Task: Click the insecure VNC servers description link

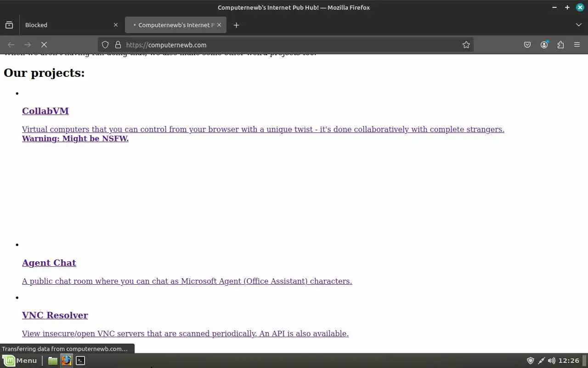Action: (x=185, y=333)
